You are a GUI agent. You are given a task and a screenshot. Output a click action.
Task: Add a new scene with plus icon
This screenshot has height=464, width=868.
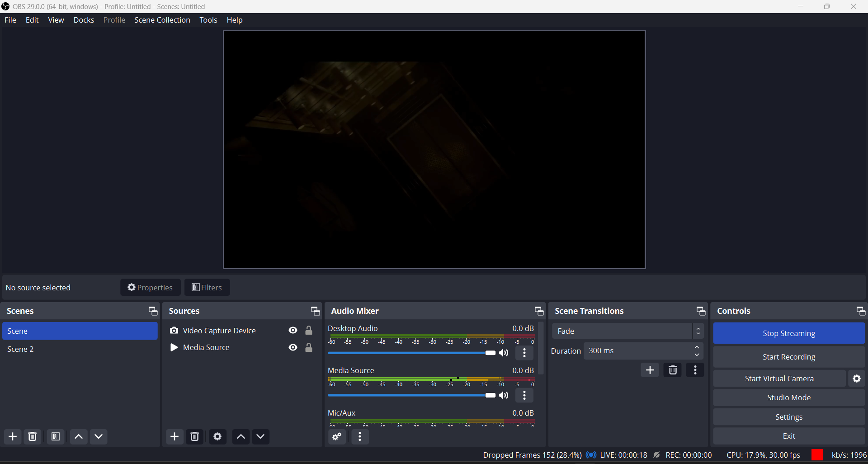pos(13,436)
